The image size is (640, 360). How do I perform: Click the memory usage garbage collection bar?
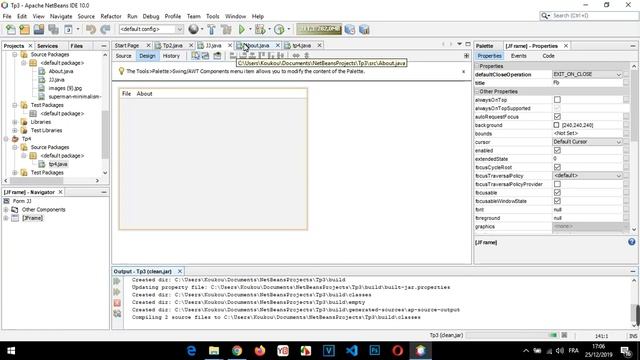(x=318, y=29)
